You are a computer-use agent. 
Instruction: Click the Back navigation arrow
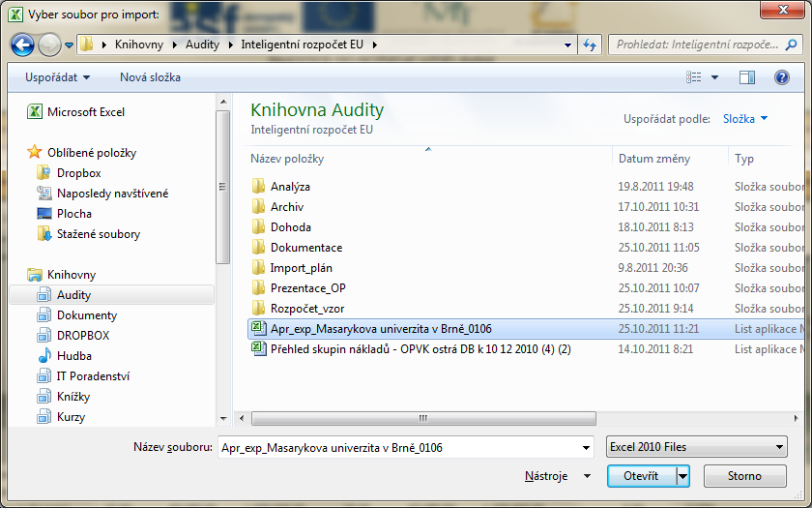point(22,45)
